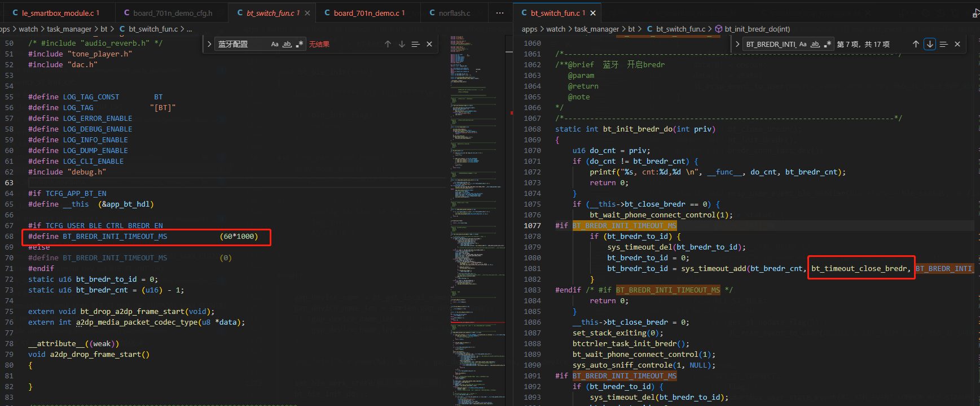Enable regex in the 蓝牙配置 search
Screen dimensions: 980x406
click(x=300, y=44)
